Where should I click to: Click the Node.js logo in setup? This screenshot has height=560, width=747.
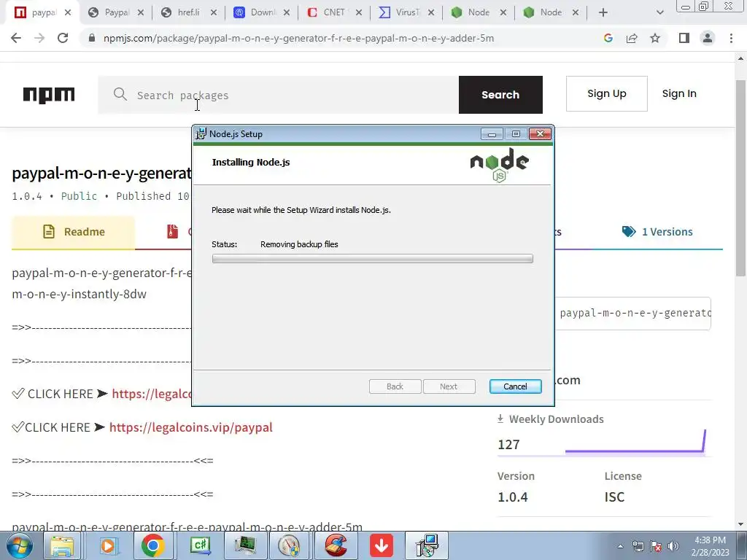499,165
